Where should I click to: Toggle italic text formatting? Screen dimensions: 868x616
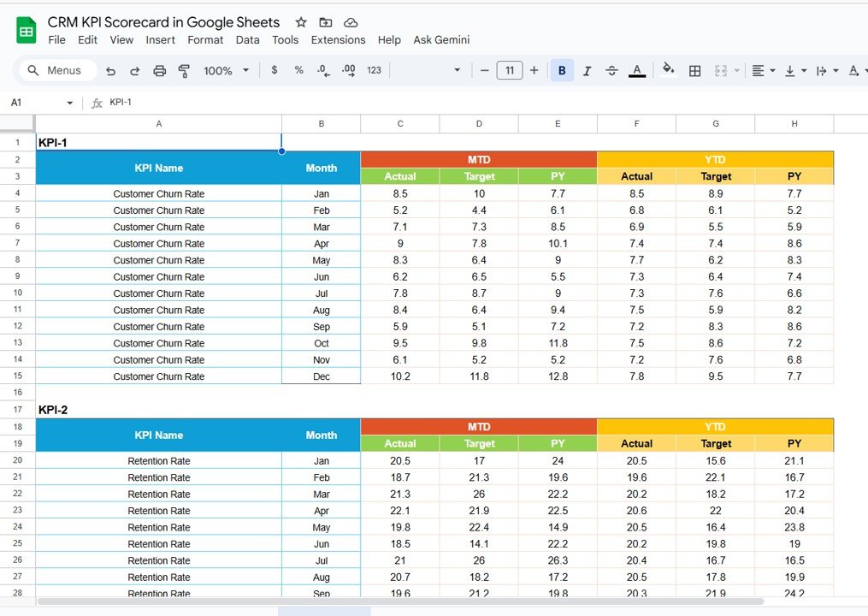click(x=587, y=71)
